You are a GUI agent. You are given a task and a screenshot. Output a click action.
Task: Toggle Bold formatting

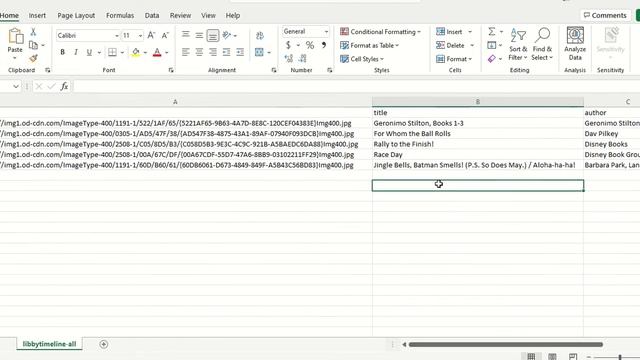coord(62,52)
